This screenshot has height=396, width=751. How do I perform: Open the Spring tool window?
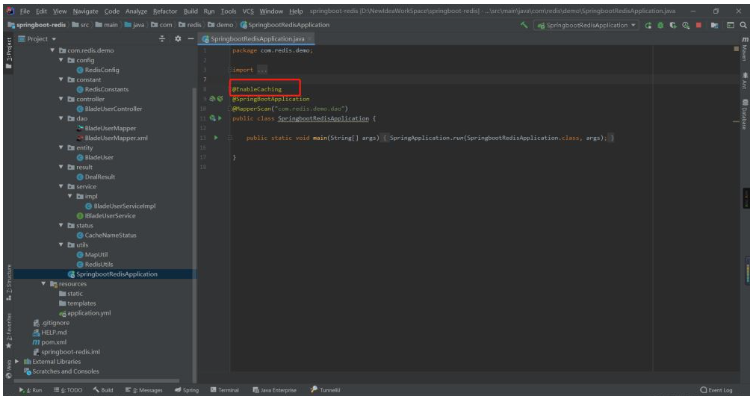pyautogui.click(x=187, y=390)
